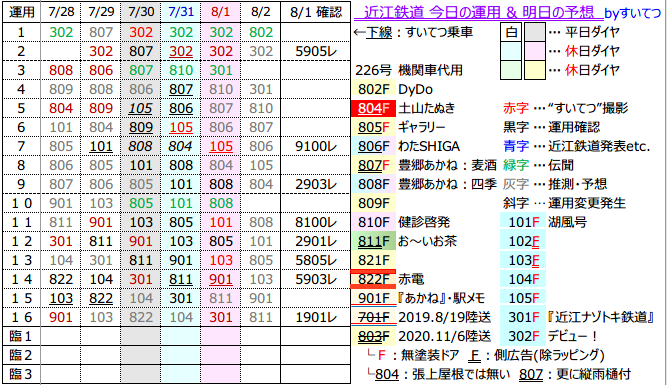This screenshot has width=667, height=385.
Task: Click the 802F legend cell
Action: tap(373, 89)
